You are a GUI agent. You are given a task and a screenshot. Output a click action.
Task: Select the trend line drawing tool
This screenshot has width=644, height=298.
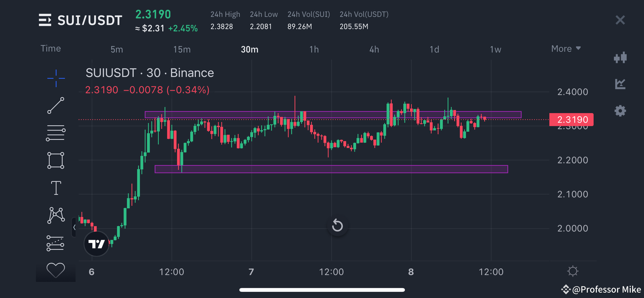click(x=56, y=106)
